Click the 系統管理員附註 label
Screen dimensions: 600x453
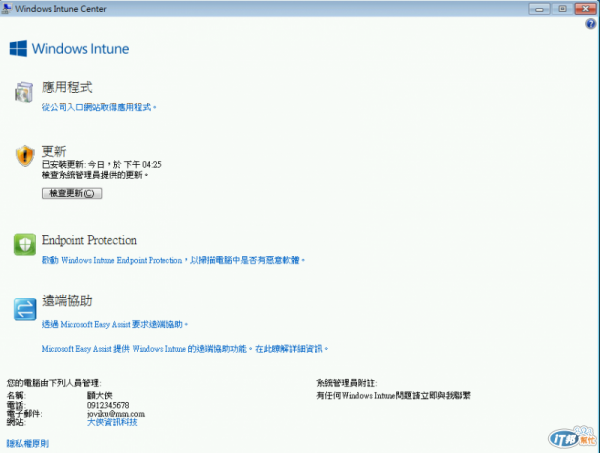tap(347, 383)
